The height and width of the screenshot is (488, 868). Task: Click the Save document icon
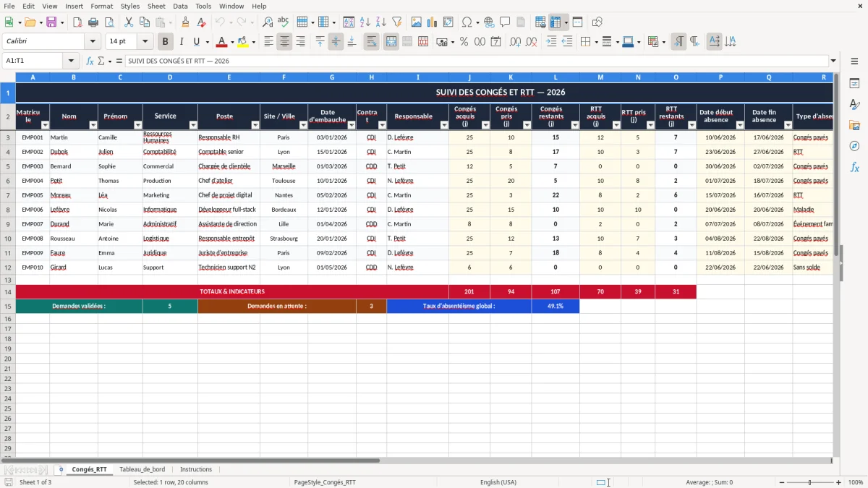(51, 22)
